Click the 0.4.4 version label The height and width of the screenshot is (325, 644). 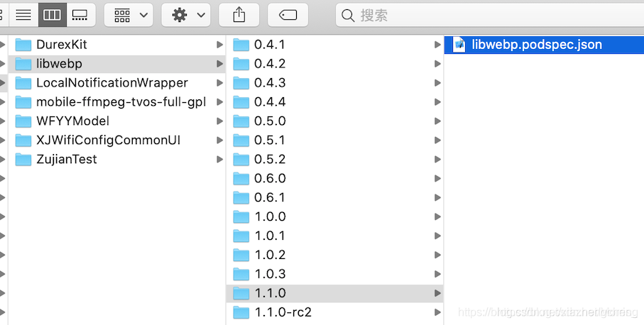(x=270, y=101)
